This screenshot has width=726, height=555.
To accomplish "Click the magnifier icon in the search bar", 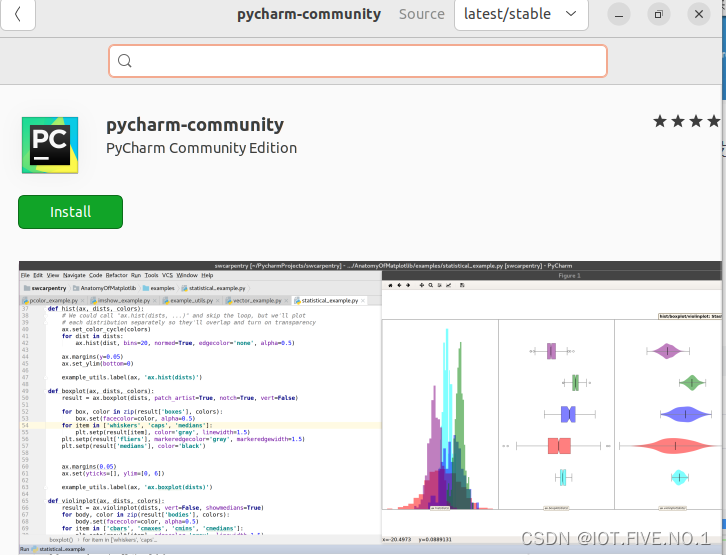I will coord(125,61).
